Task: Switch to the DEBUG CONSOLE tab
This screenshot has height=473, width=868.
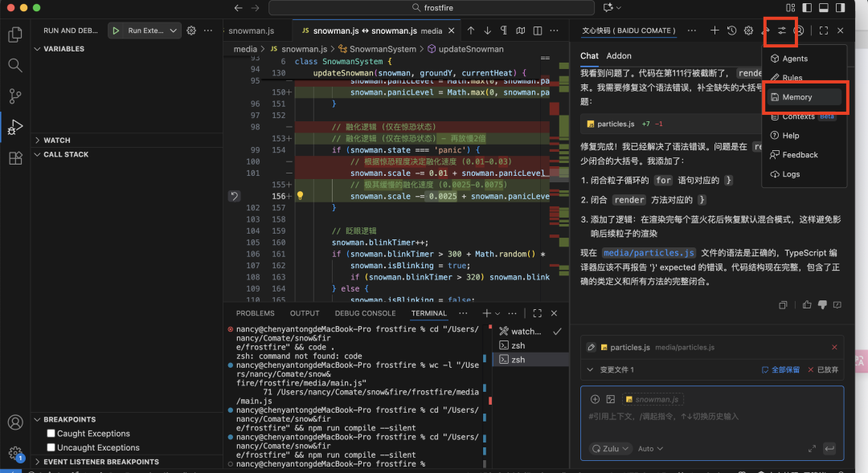Action: (365, 313)
